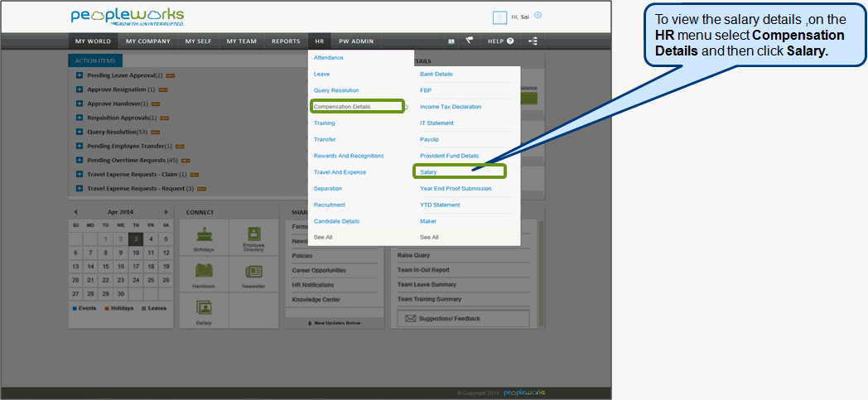Image resolution: width=868 pixels, height=400 pixels.
Task: Expand Pending Overtime Requests item
Action: [80, 160]
